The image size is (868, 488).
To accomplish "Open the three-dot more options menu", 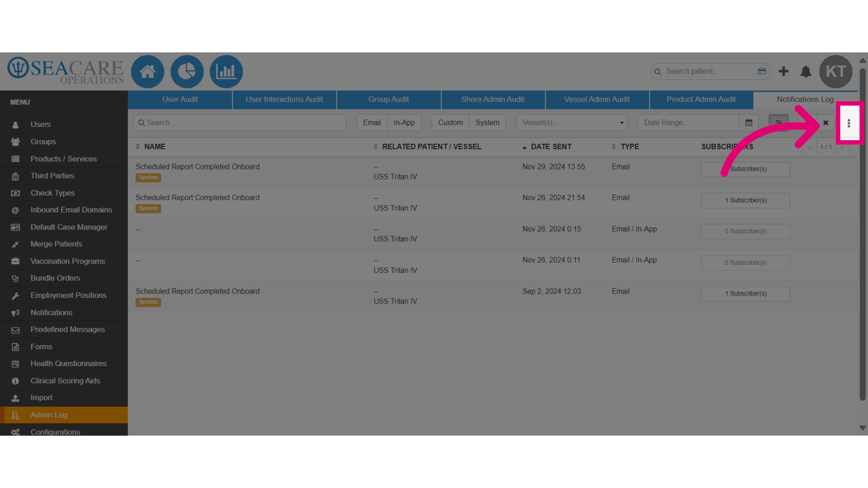I will [849, 123].
